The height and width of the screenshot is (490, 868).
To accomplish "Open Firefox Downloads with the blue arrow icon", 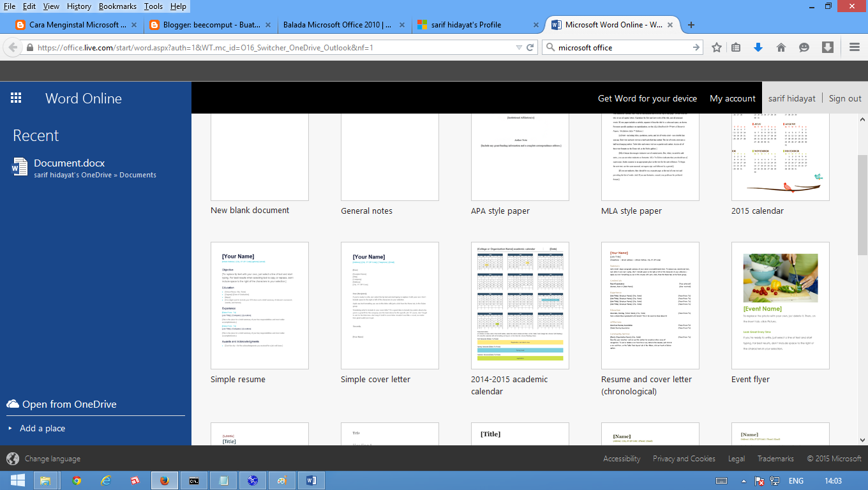I will (758, 47).
